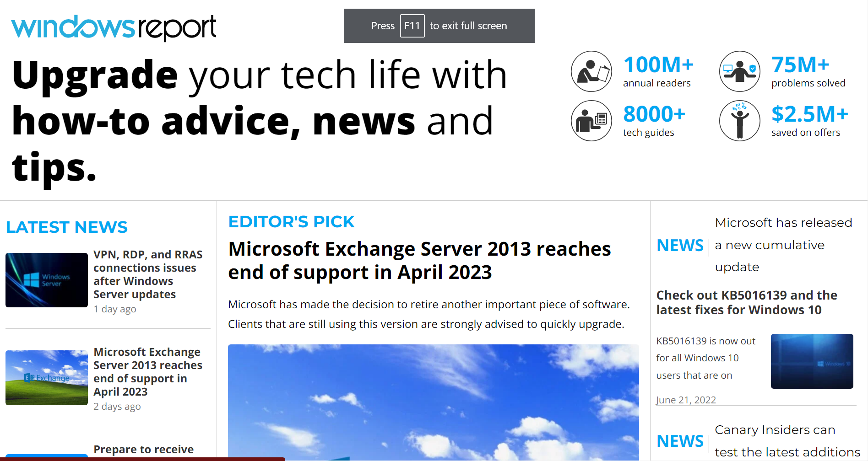Click the Exchange thumbnail in Latest News
The width and height of the screenshot is (868, 461).
[x=47, y=378]
